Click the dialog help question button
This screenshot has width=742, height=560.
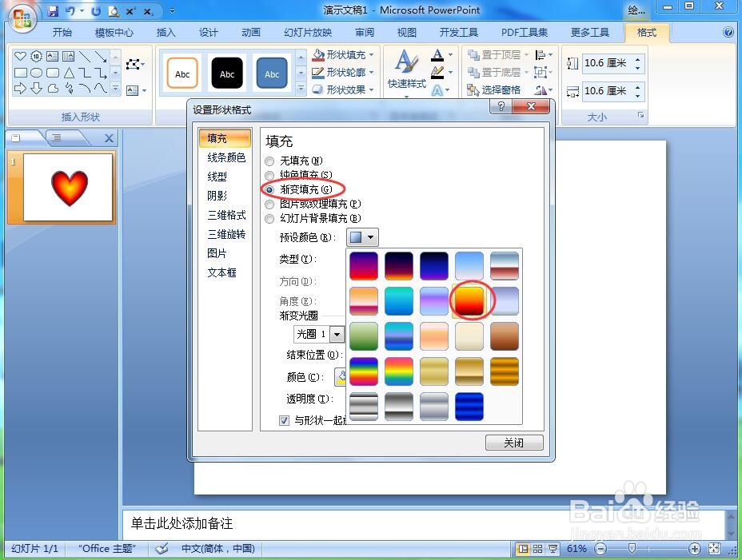point(501,106)
